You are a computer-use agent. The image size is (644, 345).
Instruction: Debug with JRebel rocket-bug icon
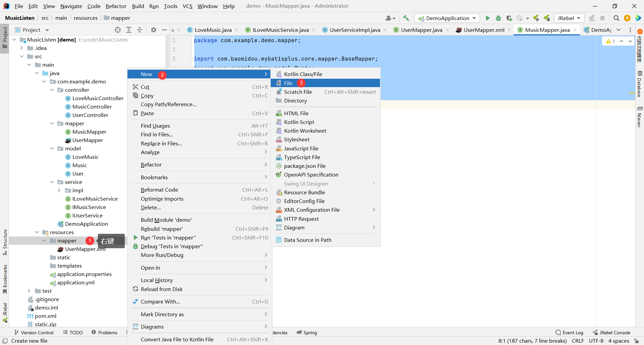pyautogui.click(x=547, y=18)
